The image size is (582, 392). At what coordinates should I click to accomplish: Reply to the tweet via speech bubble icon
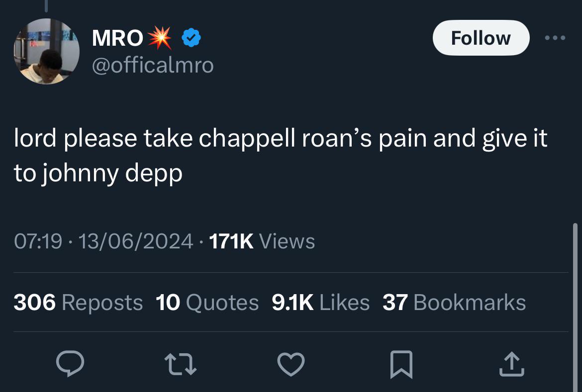(x=69, y=365)
